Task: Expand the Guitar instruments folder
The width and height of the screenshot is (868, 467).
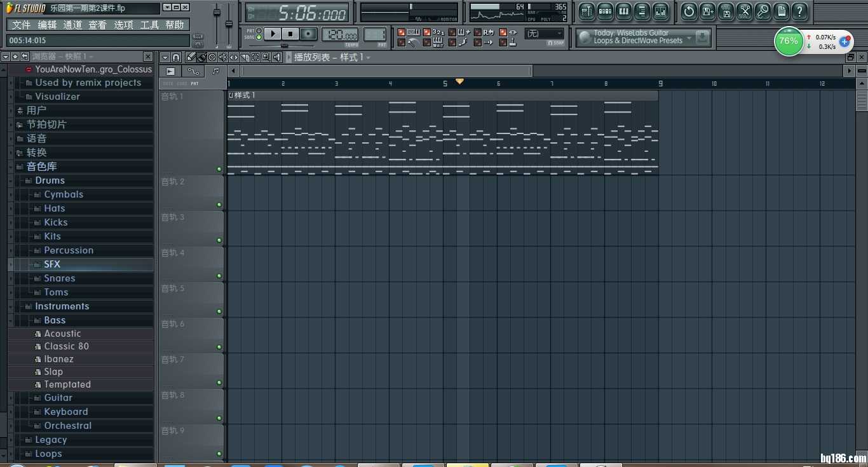Action: coord(58,398)
